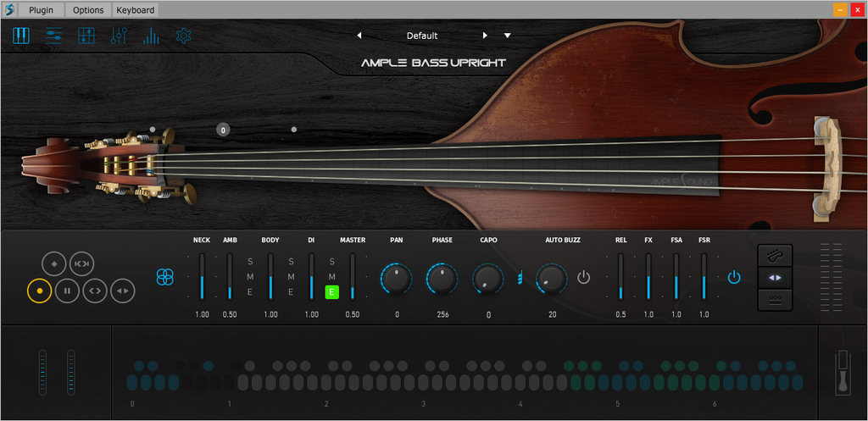This screenshot has width=868, height=421.
Task: Click the NECK volume slider
Action: point(202,277)
